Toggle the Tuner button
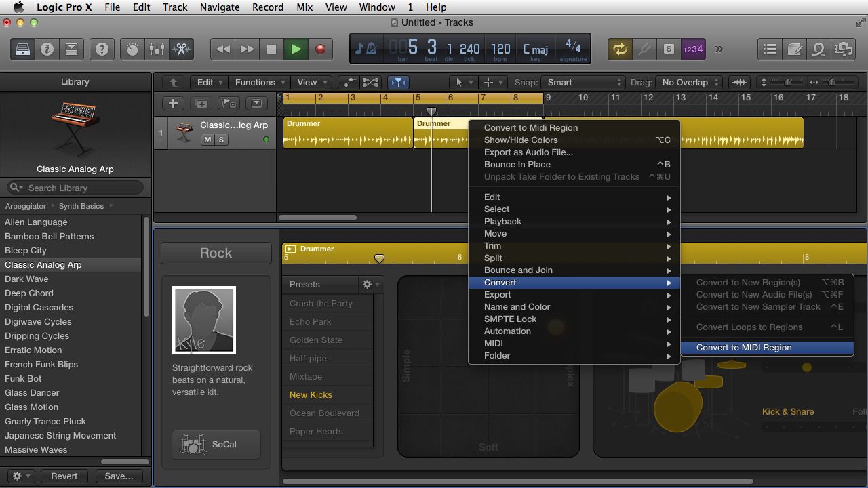868x488 pixels. coord(644,49)
